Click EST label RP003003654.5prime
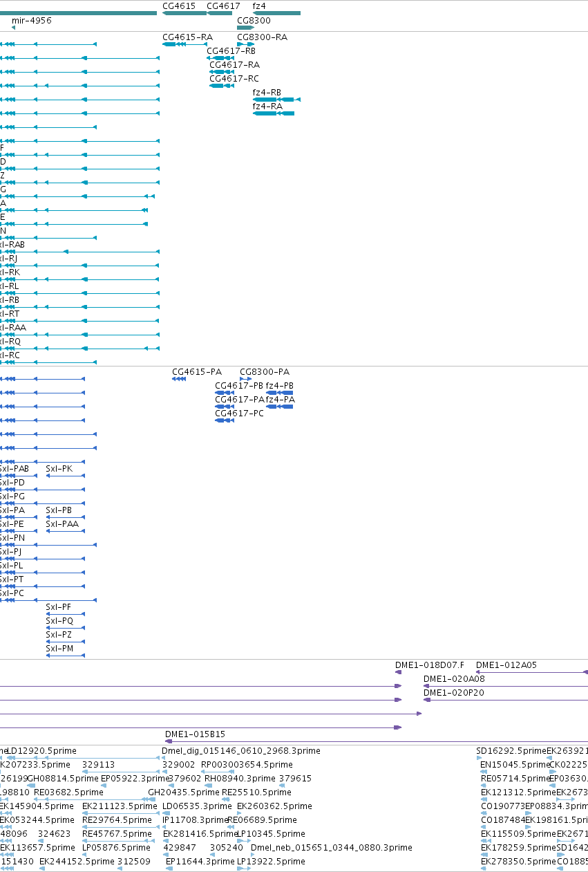The width and height of the screenshot is (588, 872). point(247,765)
